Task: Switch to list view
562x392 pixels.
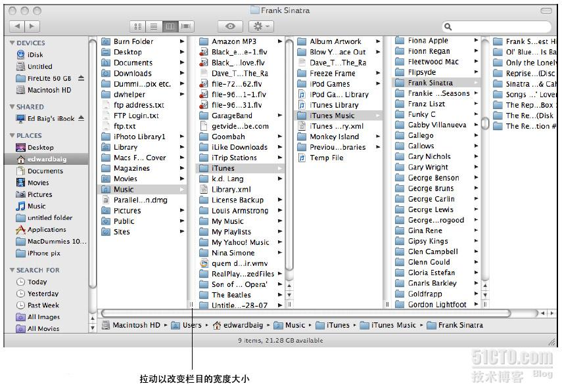Action: coord(154,26)
